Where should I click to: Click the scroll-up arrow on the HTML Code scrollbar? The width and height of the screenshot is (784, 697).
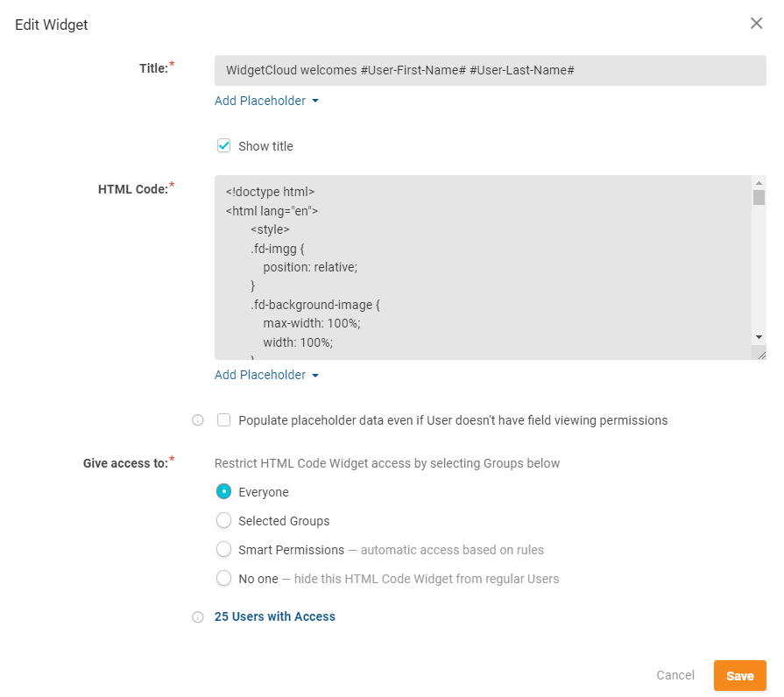pos(759,184)
